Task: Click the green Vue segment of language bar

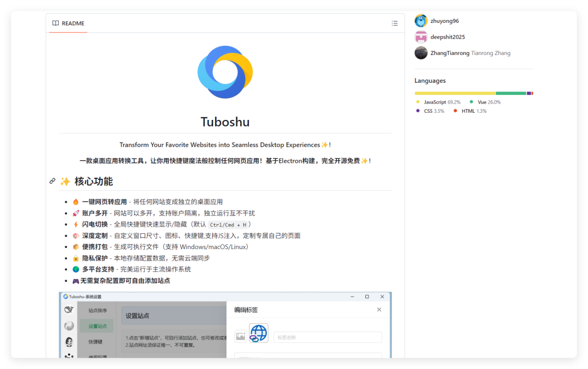Action: click(x=511, y=93)
